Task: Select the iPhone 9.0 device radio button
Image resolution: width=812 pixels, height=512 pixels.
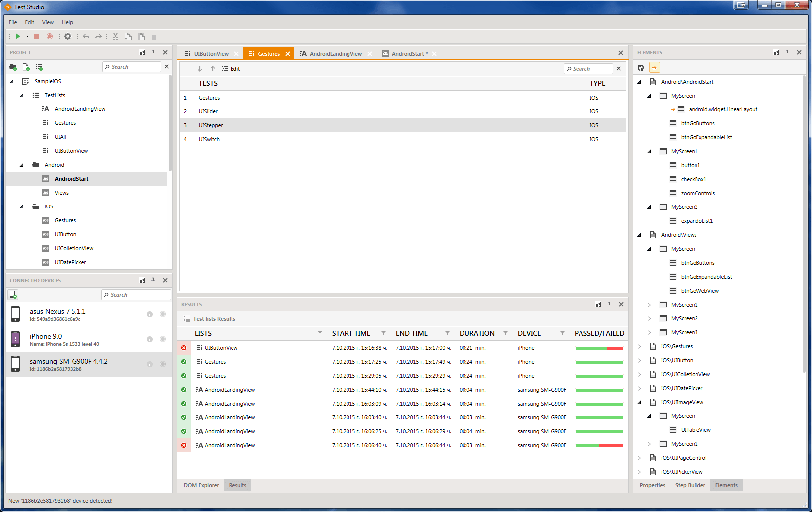Action: pyautogui.click(x=163, y=339)
